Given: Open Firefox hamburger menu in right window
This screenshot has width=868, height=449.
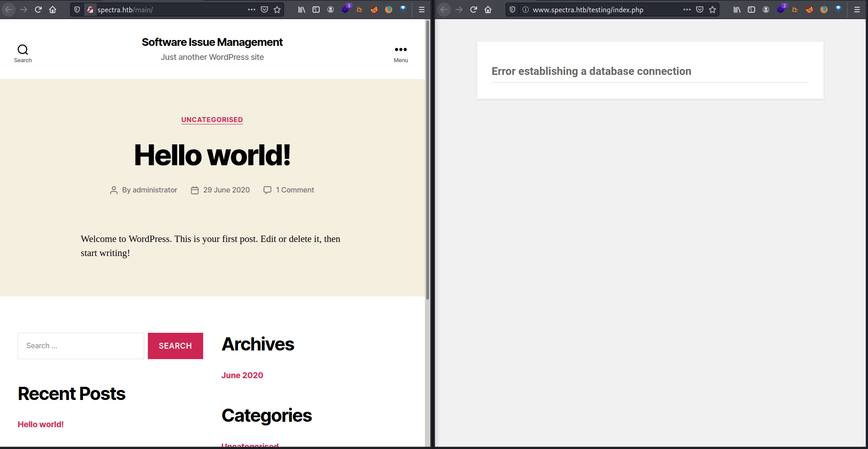Looking at the screenshot, I should [857, 10].
